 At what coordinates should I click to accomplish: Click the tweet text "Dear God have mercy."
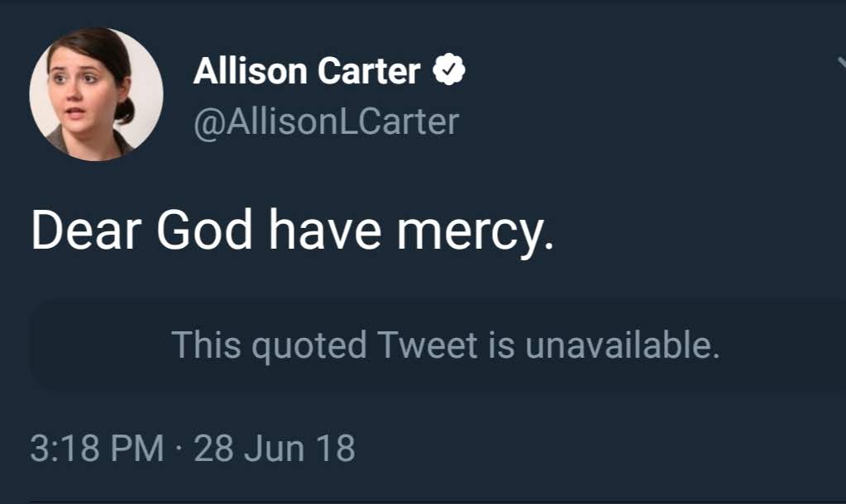pos(291,232)
